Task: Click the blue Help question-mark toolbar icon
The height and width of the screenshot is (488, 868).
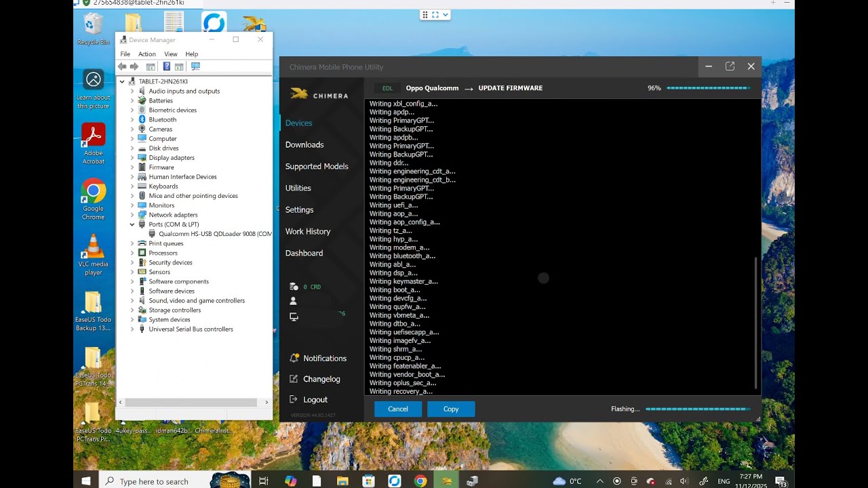Action: 167,66
